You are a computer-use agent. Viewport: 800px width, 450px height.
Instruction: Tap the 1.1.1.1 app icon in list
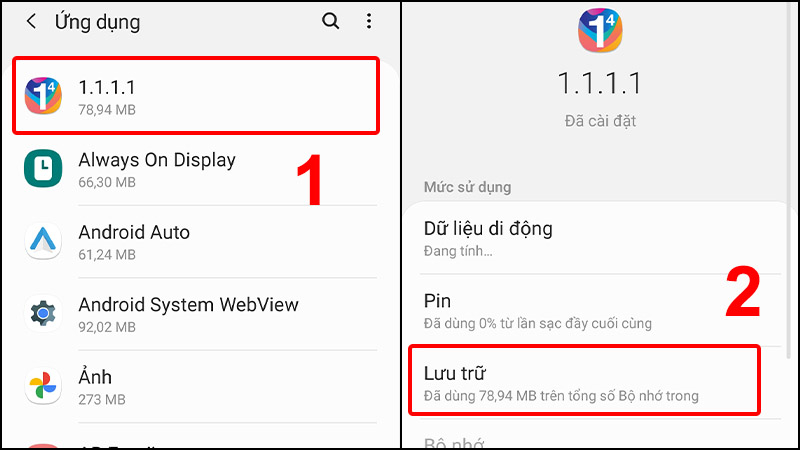click(x=43, y=96)
